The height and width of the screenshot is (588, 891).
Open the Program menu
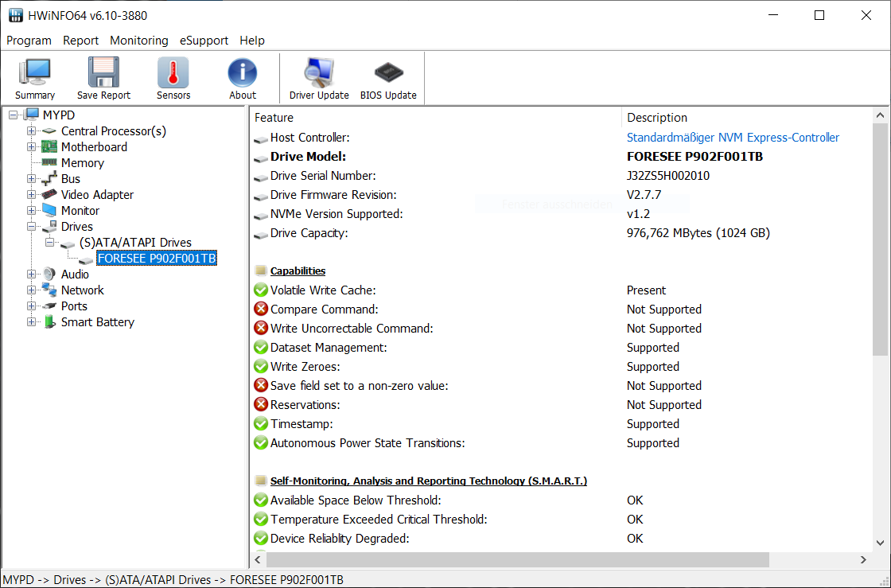(x=29, y=41)
